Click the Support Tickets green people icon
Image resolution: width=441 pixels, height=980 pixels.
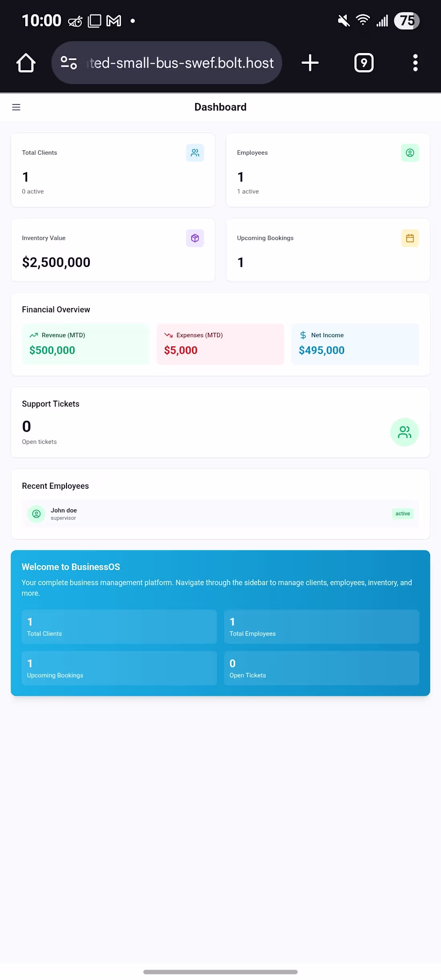(405, 432)
